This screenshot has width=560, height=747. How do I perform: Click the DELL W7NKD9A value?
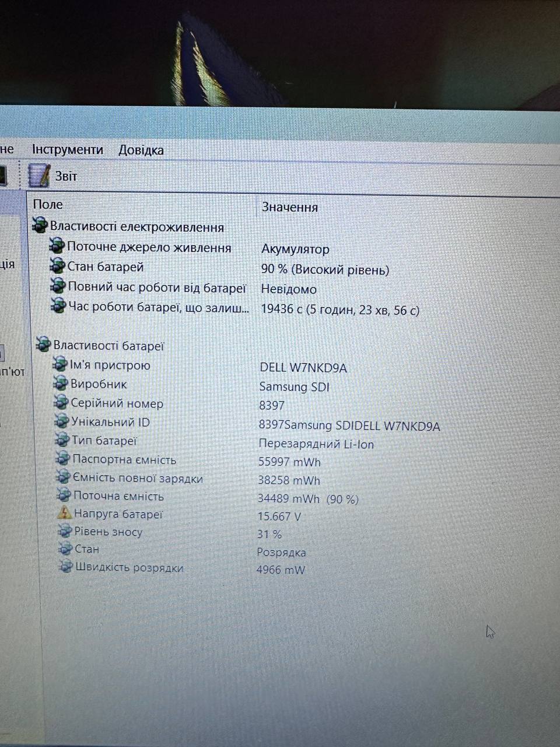tap(303, 368)
